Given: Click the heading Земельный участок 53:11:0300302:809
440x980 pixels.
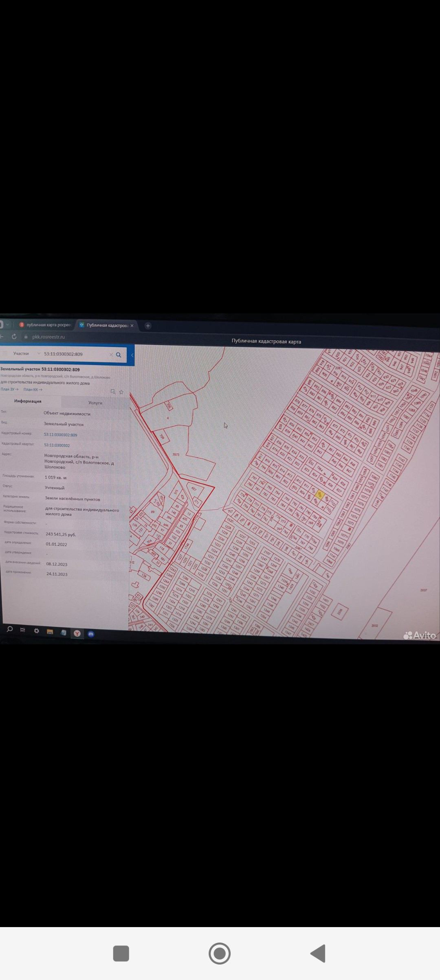Looking at the screenshot, I should click(40, 369).
